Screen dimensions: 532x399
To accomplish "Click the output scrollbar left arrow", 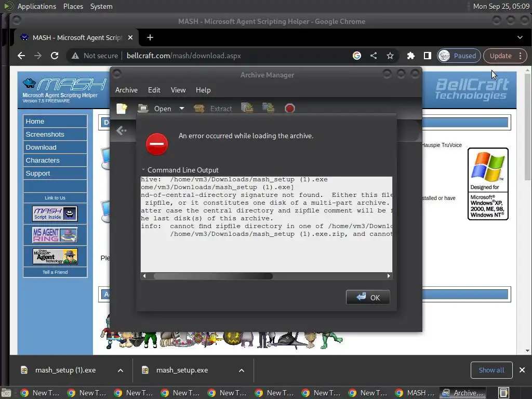I will point(144,276).
